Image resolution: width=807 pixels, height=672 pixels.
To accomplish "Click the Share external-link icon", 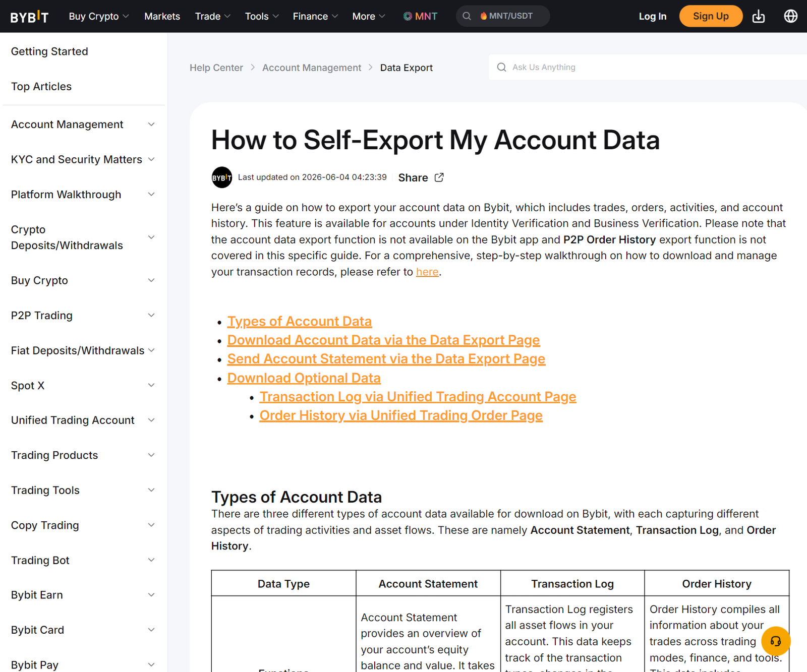I will click(439, 177).
